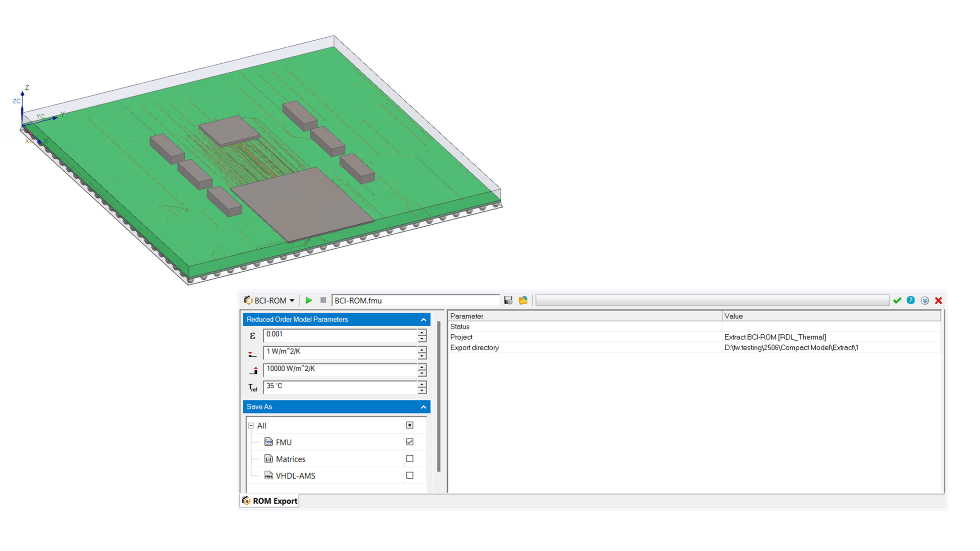This screenshot has width=980, height=551.
Task: Enable the Matrices export checkbox
Action: (409, 458)
